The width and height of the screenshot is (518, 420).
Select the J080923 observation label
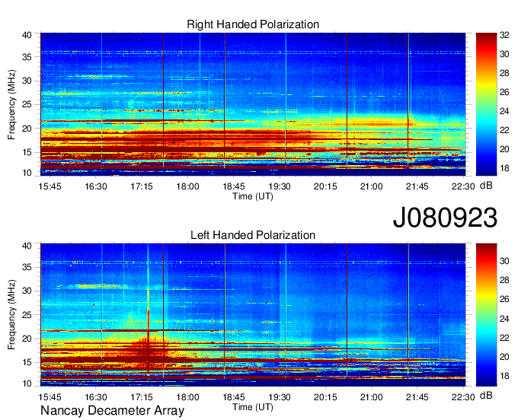(445, 218)
